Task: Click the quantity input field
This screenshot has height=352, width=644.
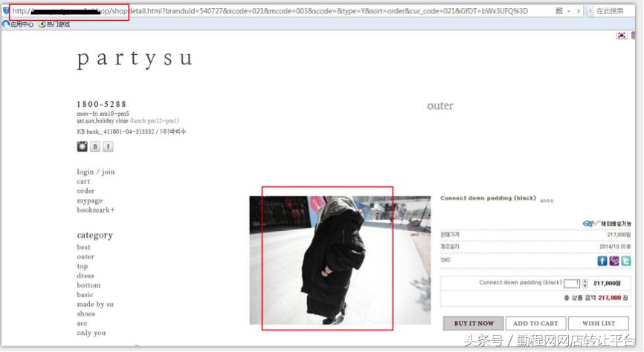Action: [x=571, y=284]
